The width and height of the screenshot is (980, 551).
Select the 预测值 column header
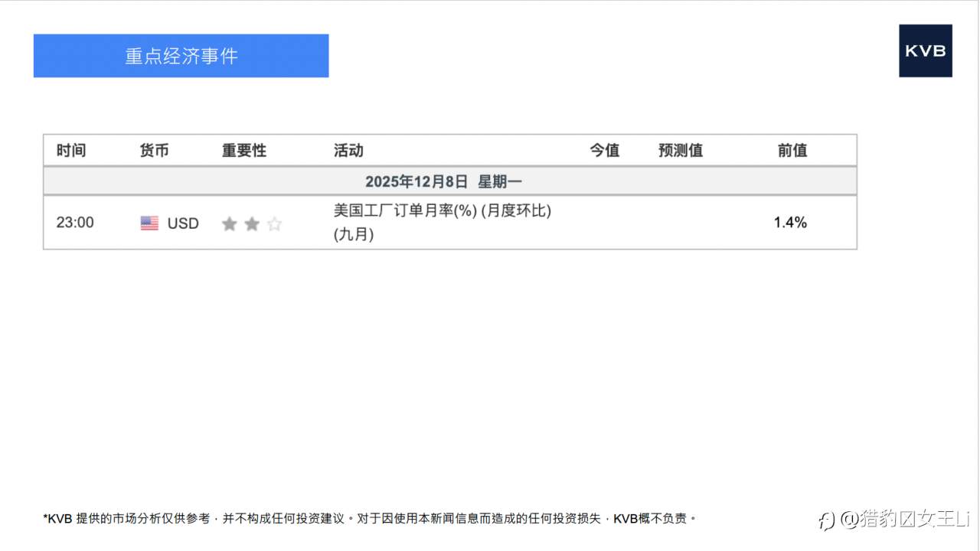click(x=680, y=150)
